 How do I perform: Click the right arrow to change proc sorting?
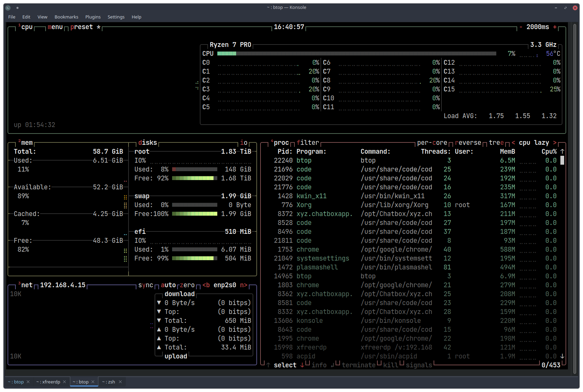pos(555,143)
